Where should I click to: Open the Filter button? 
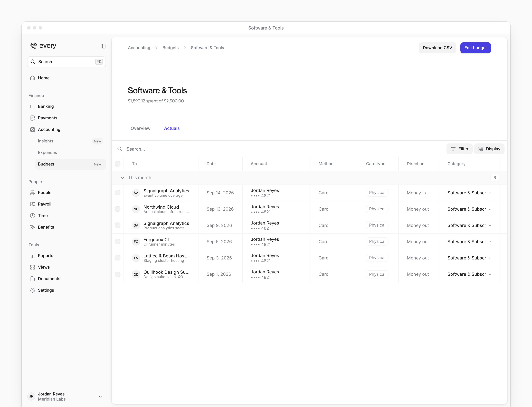coord(460,149)
